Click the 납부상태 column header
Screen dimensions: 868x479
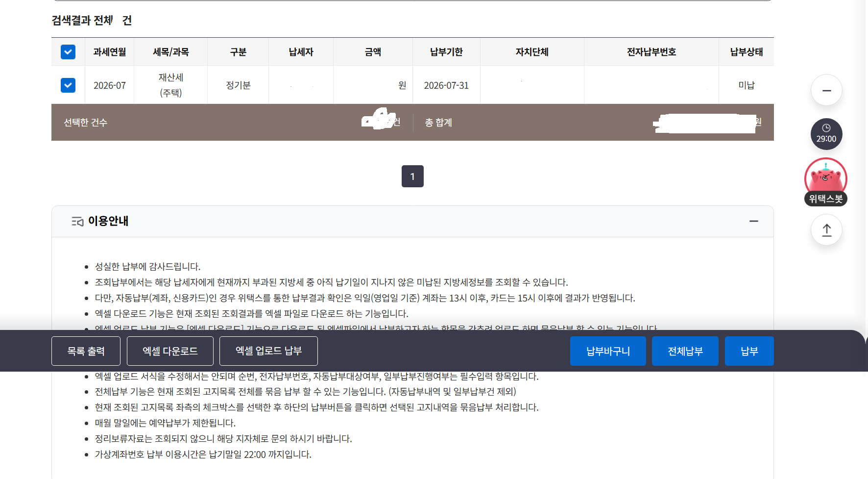(x=747, y=52)
